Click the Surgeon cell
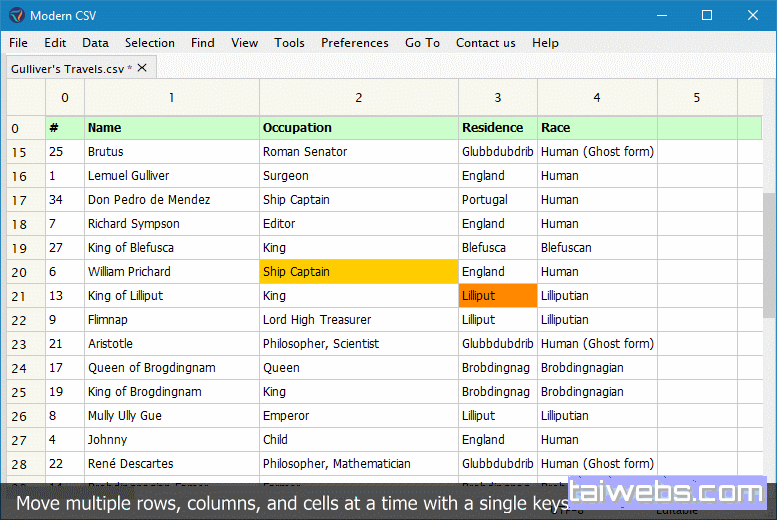This screenshot has height=520, width=777. tap(359, 175)
